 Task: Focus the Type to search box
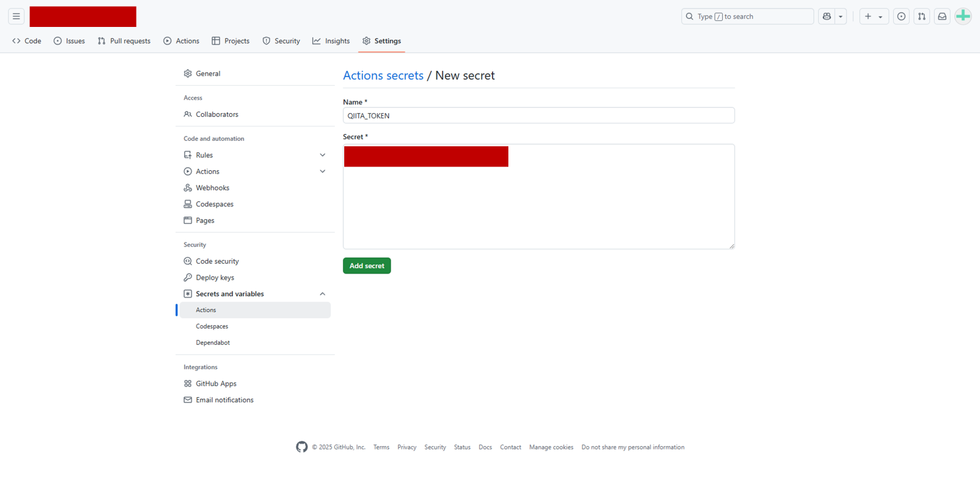747,17
